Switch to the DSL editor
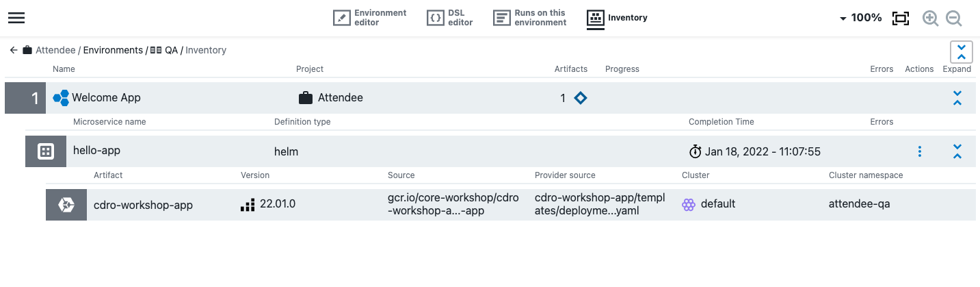This screenshot has height=287, width=980. click(x=449, y=18)
